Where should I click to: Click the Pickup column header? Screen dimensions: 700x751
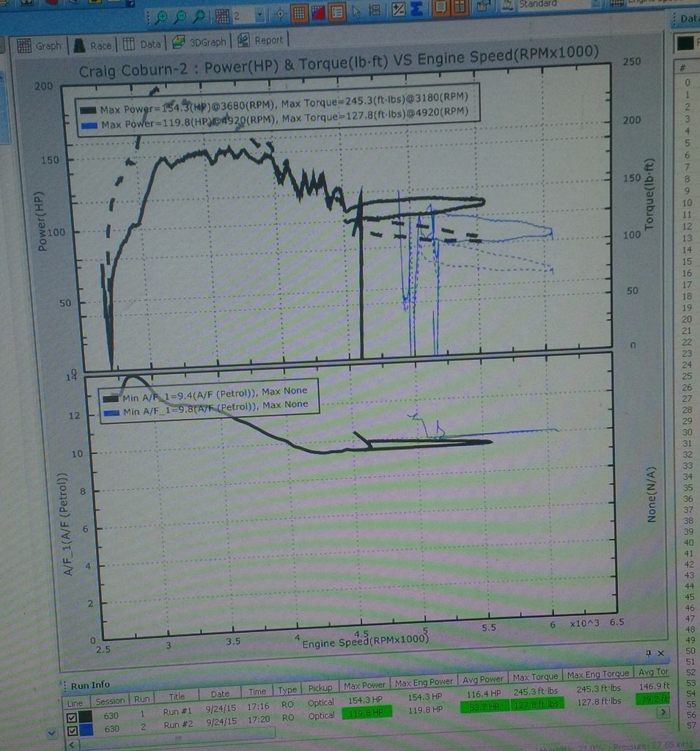pos(320,688)
